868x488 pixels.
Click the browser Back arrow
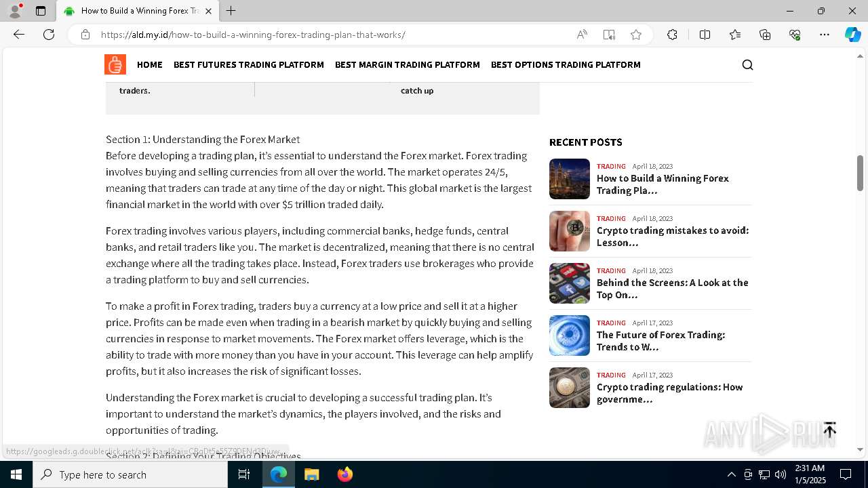[x=19, y=35]
